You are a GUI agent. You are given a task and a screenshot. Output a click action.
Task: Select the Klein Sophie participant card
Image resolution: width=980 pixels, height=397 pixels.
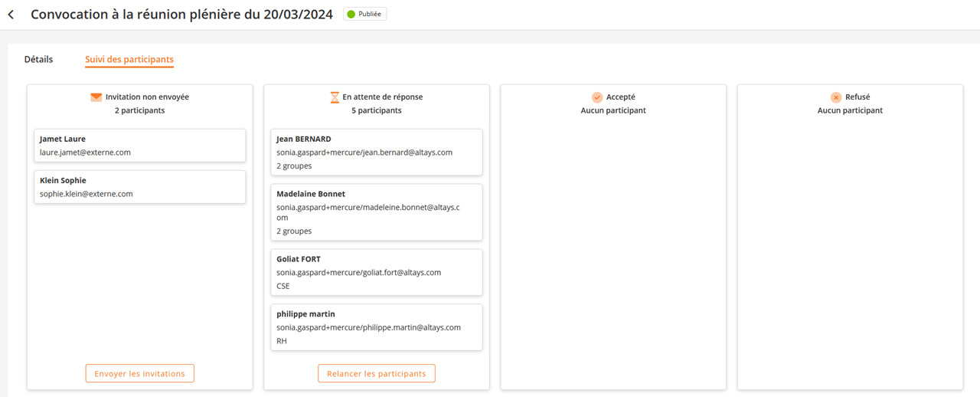pos(139,187)
